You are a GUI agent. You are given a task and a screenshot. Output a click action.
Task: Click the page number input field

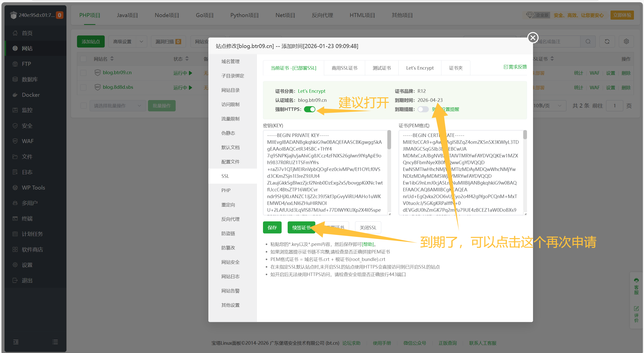coord(614,106)
